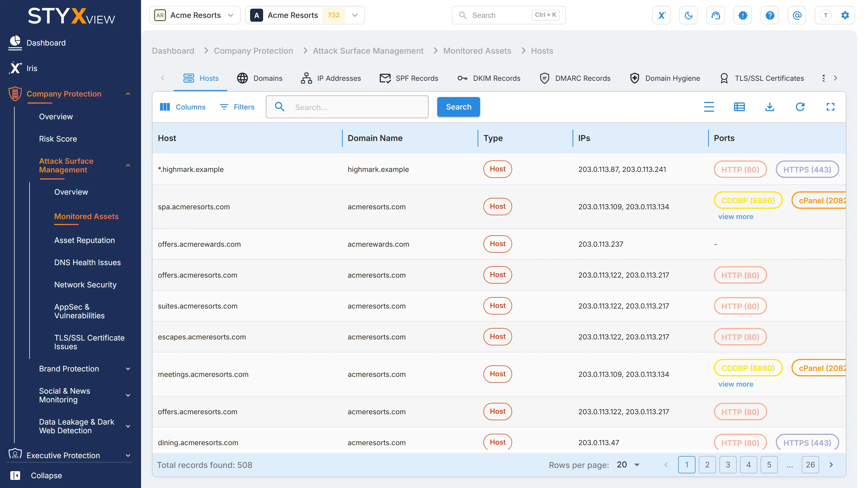This screenshot has height=488, width=868.
Task: Switch to the Domains tab
Action: [260, 78]
